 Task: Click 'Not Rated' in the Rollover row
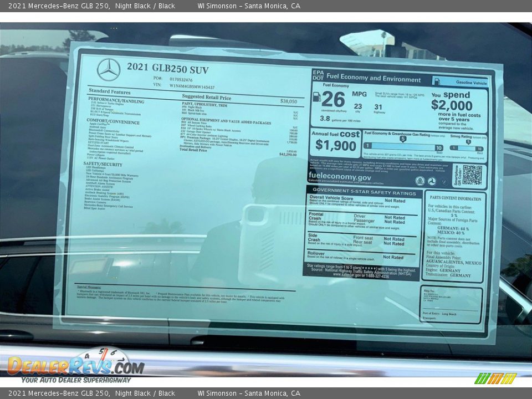click(393, 258)
